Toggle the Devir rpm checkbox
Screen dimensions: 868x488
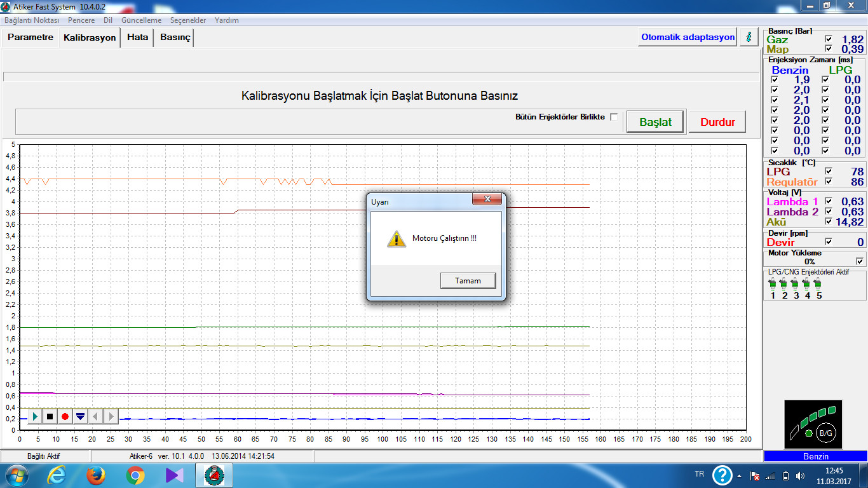tap(828, 241)
